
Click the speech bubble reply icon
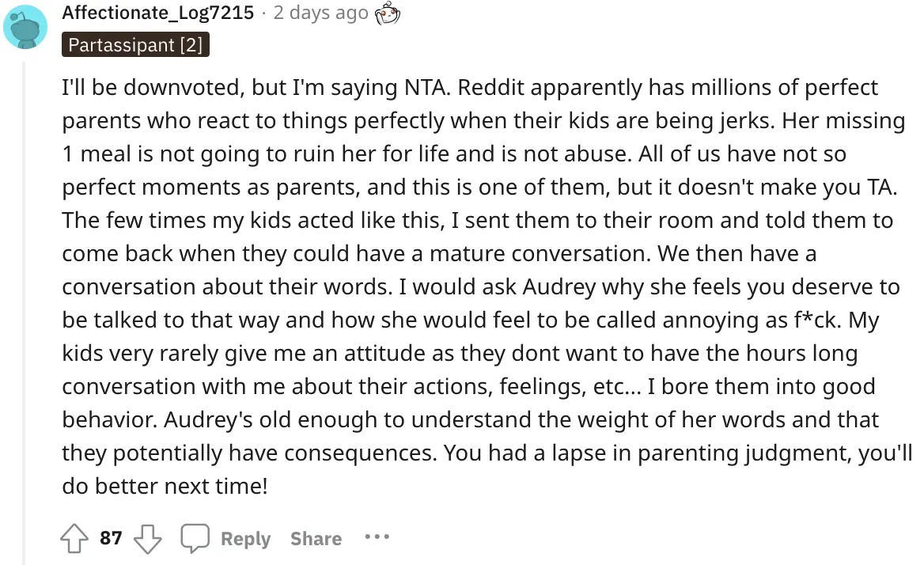(195, 539)
